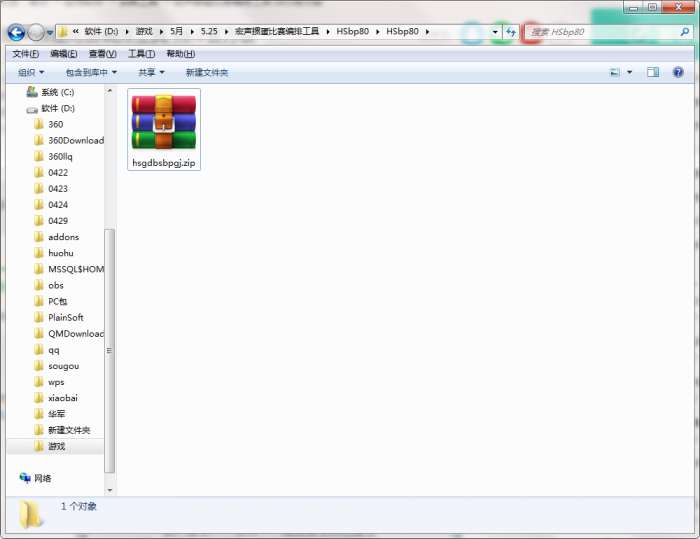Select first HSbp80 breadcrumb in address path
The image size is (700, 539).
point(353,32)
